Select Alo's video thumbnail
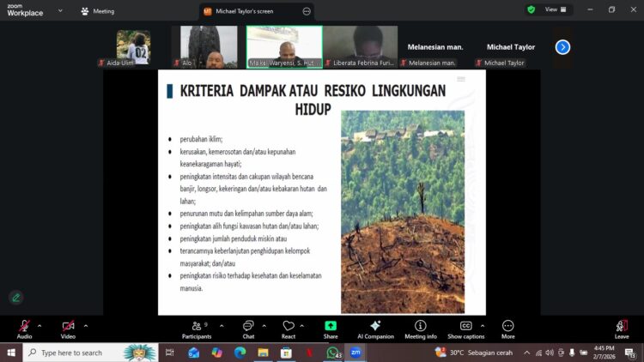 pos(204,47)
